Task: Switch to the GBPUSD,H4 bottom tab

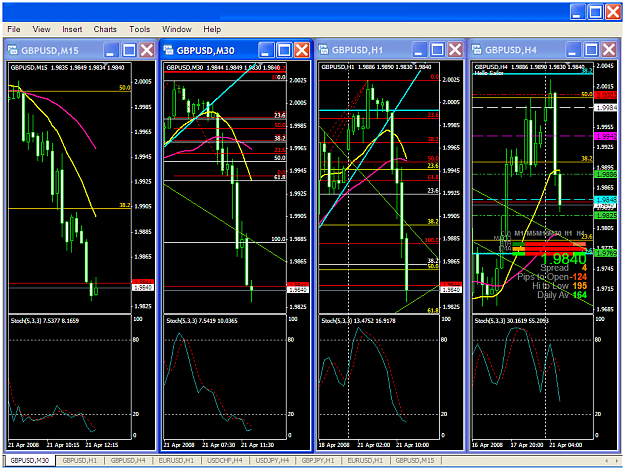Action: 128,460
